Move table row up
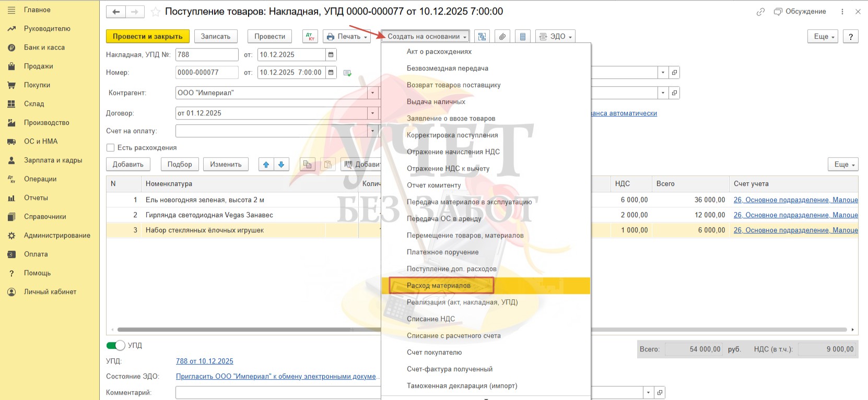 266,164
